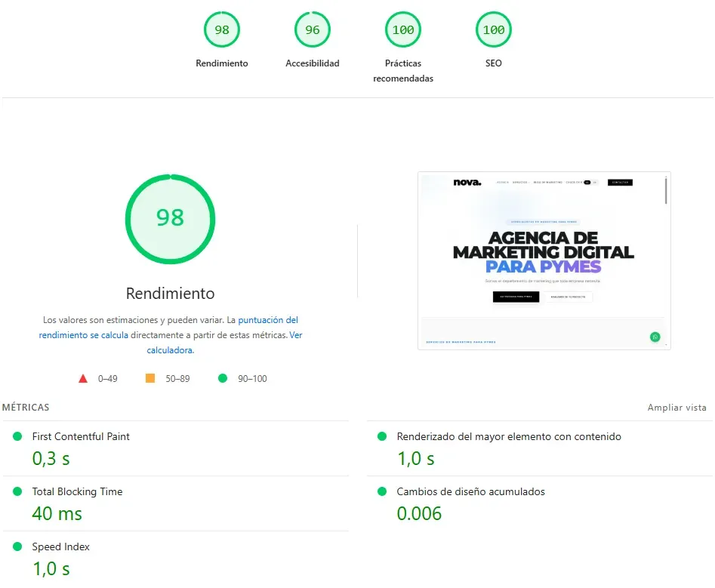
Task: Click the Accesibilidad label at the top
Action: pos(312,63)
